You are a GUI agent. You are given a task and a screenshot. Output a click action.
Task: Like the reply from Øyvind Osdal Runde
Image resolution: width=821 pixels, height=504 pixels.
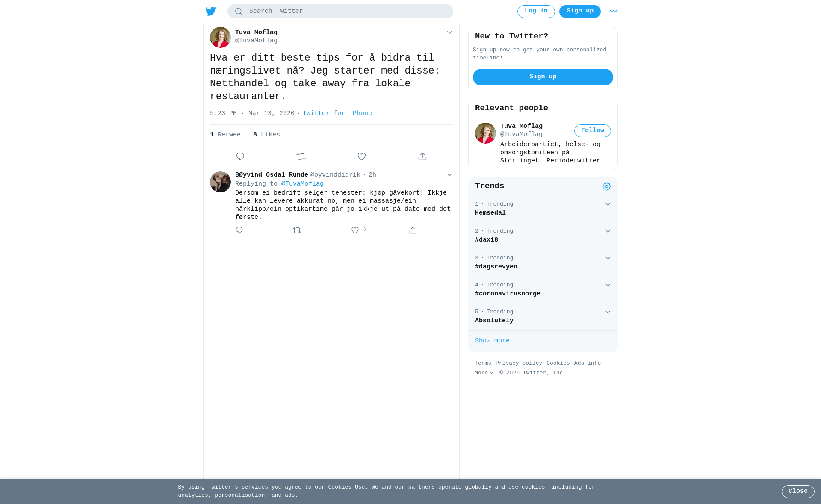pyautogui.click(x=355, y=230)
